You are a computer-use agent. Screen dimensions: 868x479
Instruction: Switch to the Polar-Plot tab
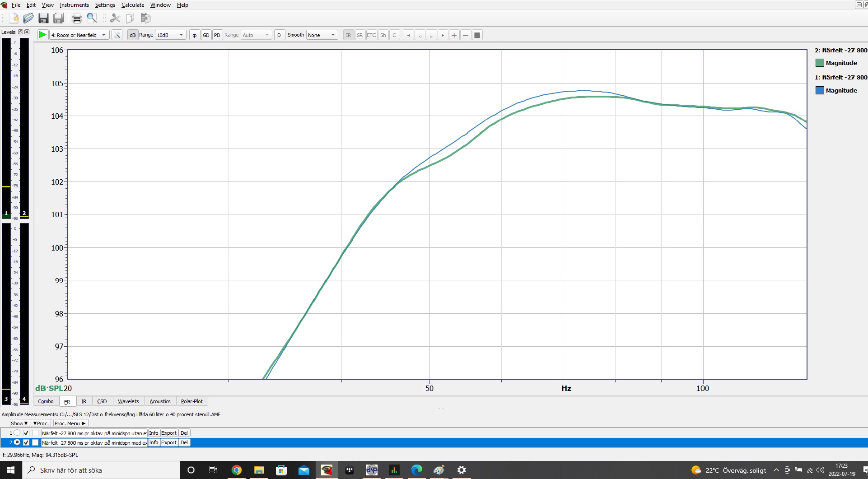tap(192, 401)
